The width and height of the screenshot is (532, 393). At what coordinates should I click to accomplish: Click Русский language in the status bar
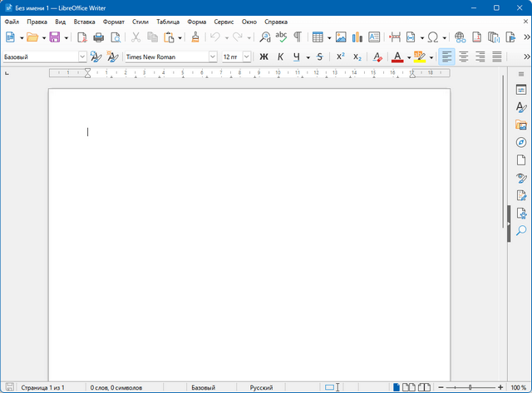(261, 387)
